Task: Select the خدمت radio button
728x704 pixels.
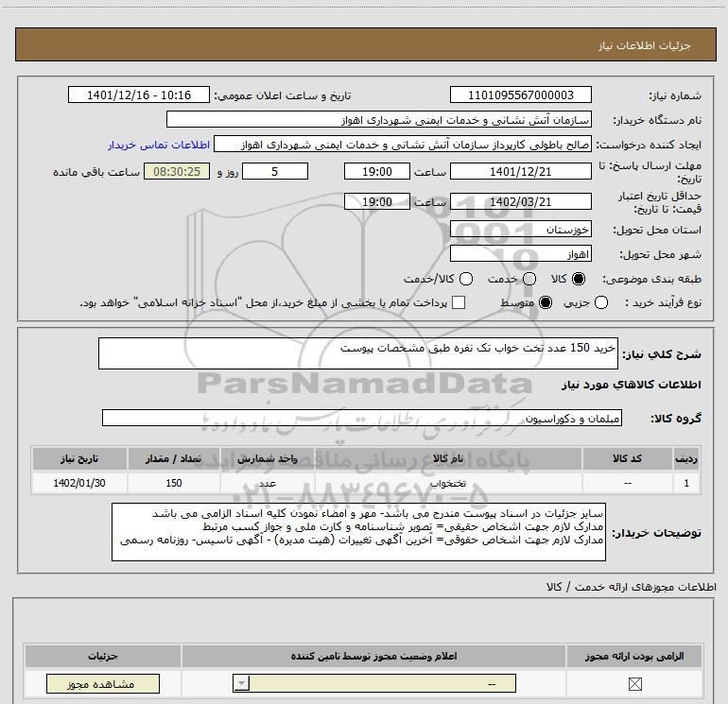Action: click(529, 279)
